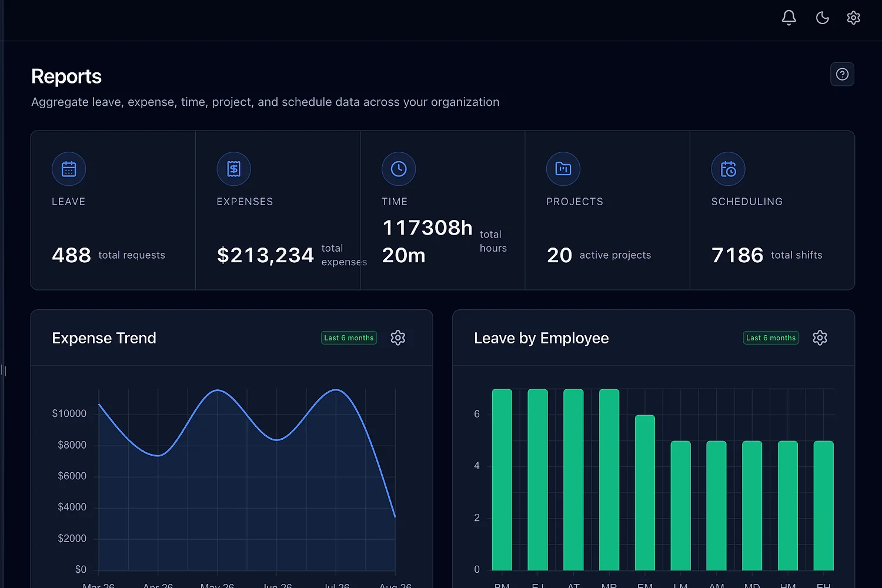
Task: Click the Time clock icon
Action: 399,169
